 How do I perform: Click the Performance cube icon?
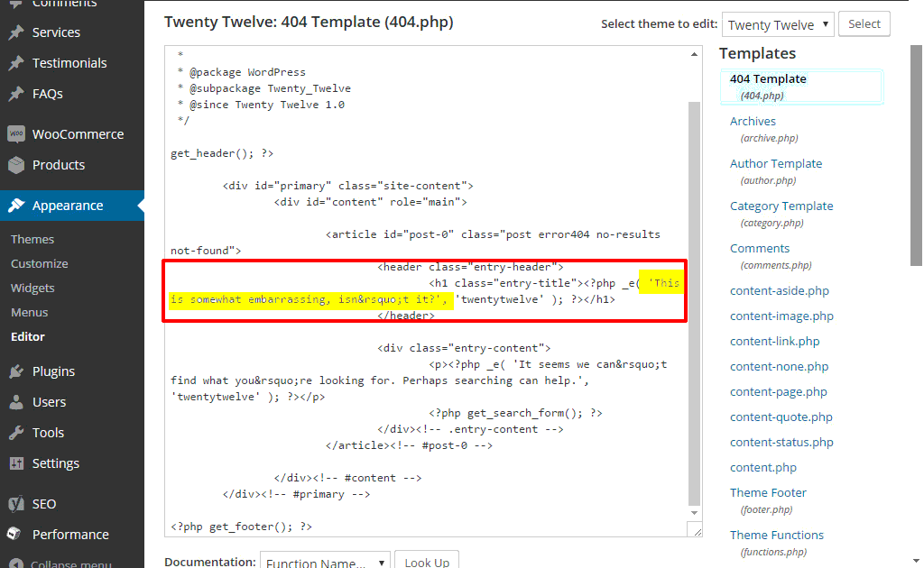[x=14, y=534]
